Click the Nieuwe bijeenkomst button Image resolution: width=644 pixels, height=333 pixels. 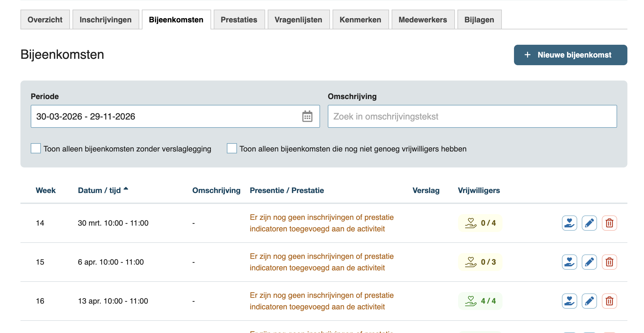(x=570, y=55)
